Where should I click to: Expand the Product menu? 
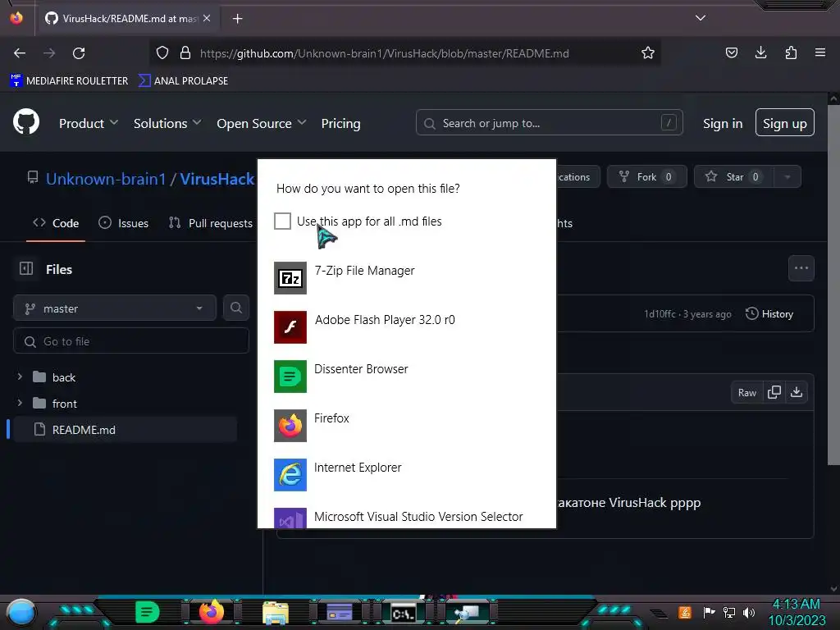[89, 123]
